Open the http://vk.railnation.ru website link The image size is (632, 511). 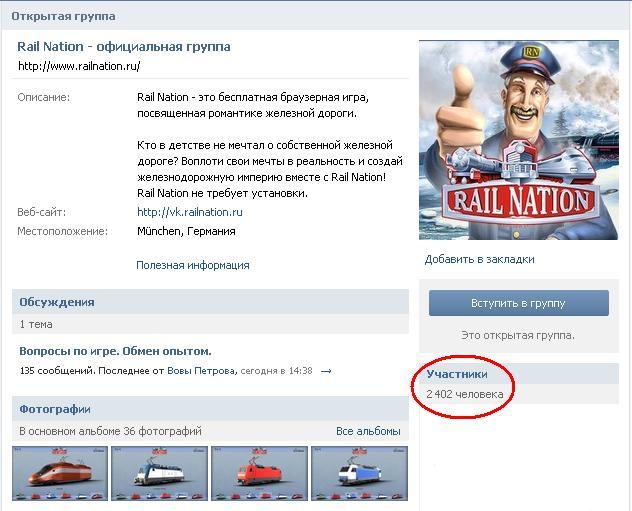click(190, 212)
